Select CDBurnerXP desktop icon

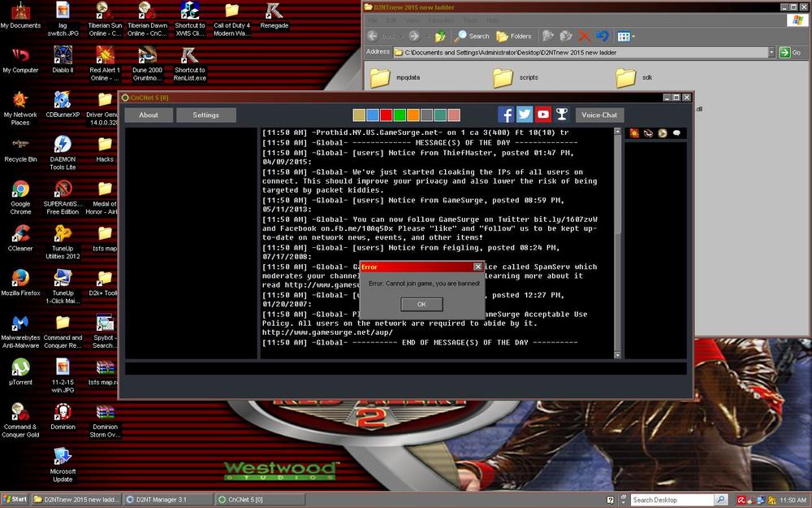pos(63,105)
